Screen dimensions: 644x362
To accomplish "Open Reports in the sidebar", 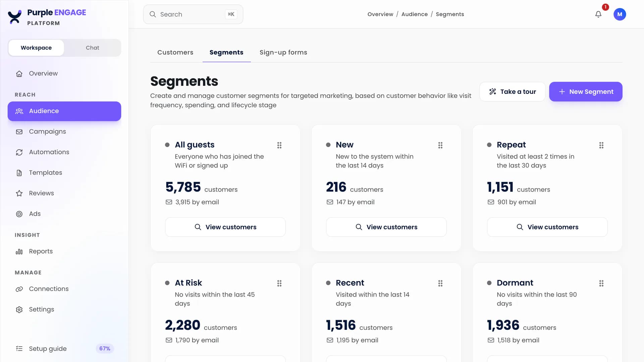I will click(64, 251).
